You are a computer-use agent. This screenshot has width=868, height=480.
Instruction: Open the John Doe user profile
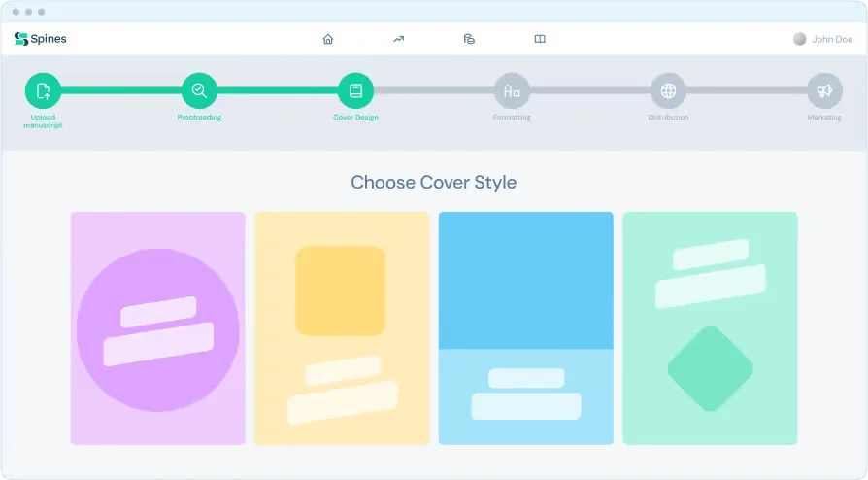click(x=832, y=39)
